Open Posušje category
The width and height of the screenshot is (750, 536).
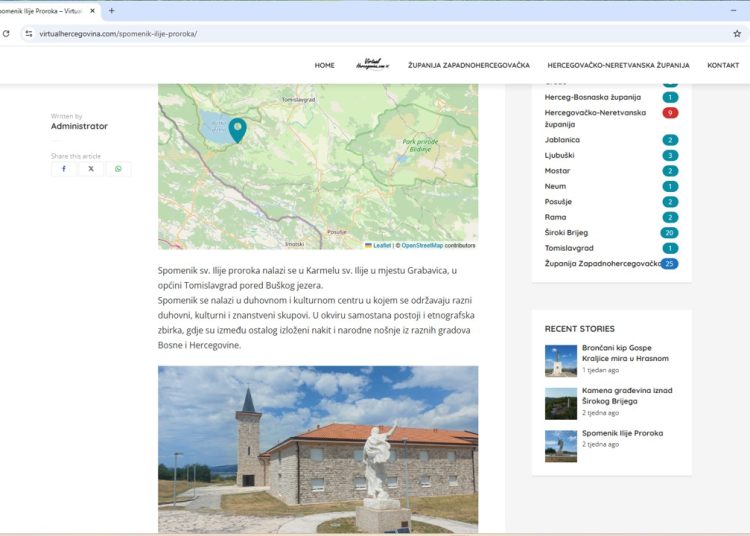(x=558, y=202)
